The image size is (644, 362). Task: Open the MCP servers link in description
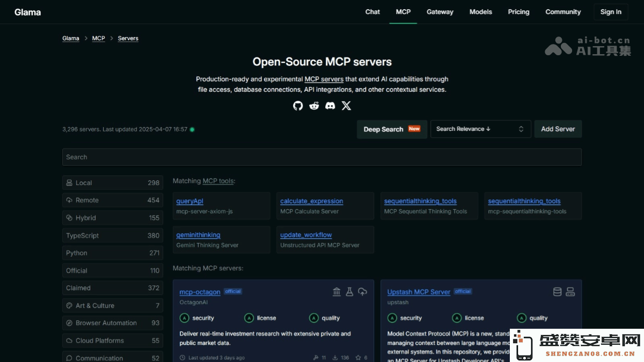324,79
